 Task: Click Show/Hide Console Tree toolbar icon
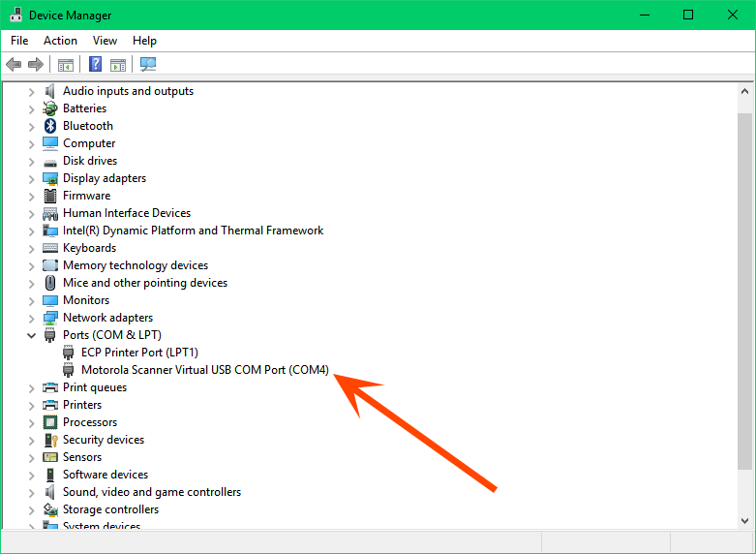click(x=66, y=65)
